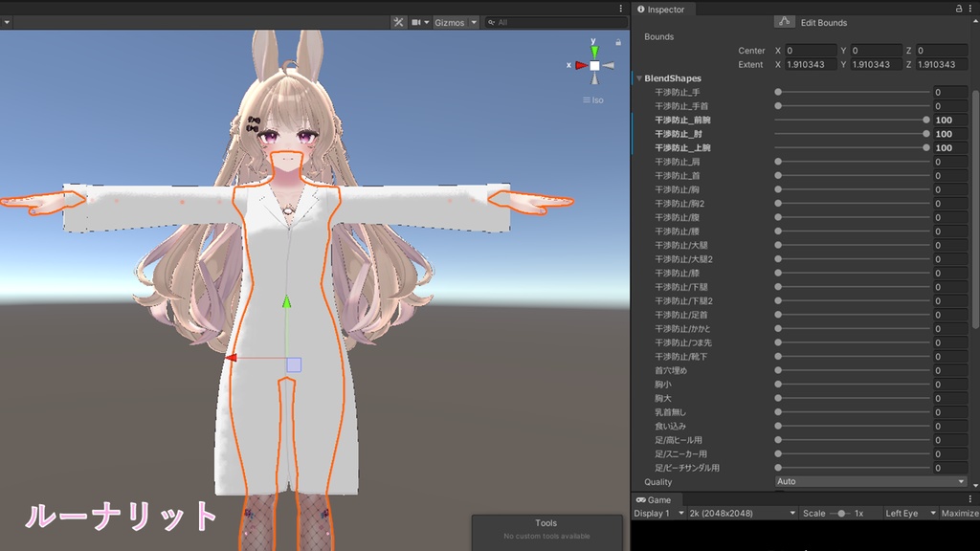Image resolution: width=980 pixels, height=551 pixels.
Task: Click the 干渉防止_手 blendshape slider
Action: [x=852, y=92]
